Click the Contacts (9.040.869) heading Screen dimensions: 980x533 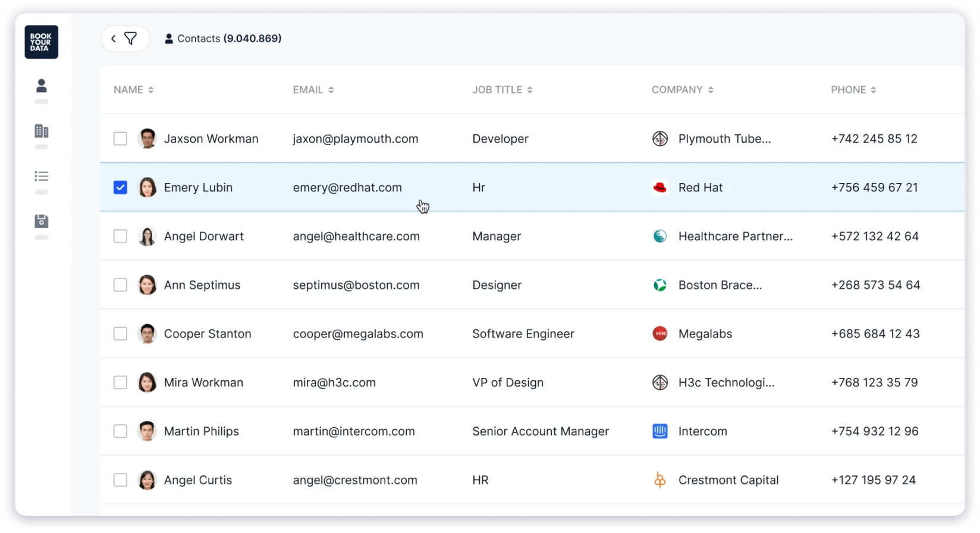[x=223, y=39]
